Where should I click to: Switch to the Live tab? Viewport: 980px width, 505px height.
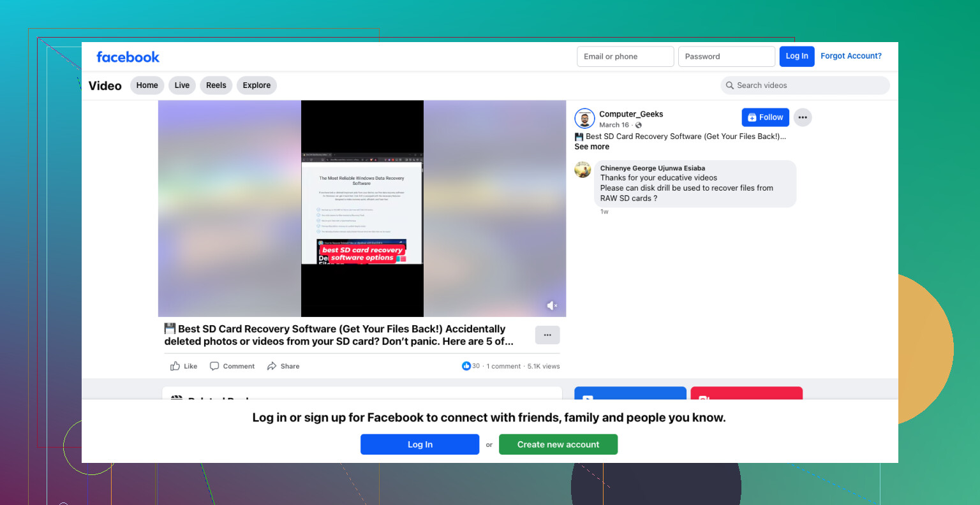[x=182, y=85]
